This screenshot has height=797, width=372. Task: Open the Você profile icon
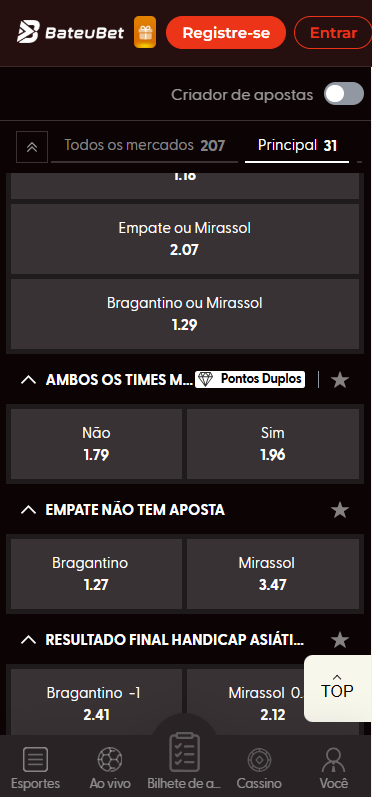coord(334,768)
